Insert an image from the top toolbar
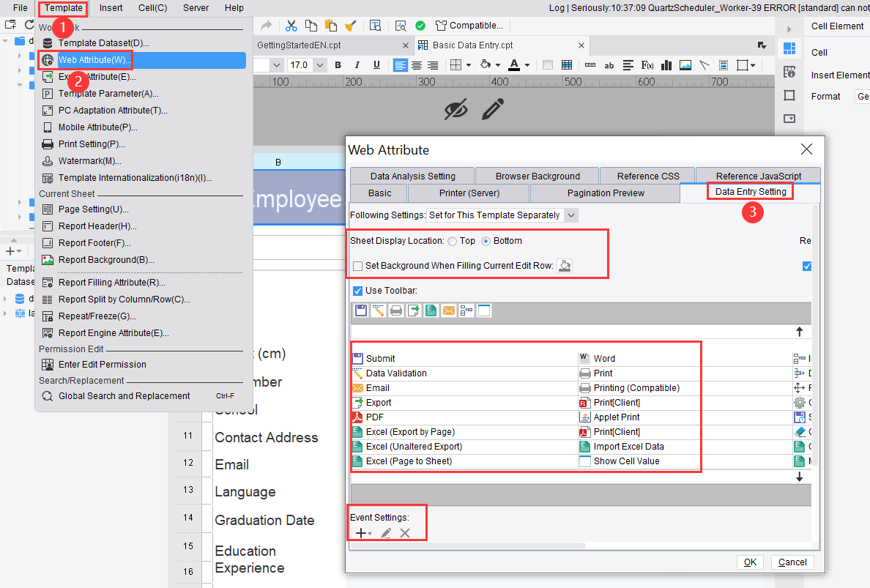The width and height of the screenshot is (870, 588). pyautogui.click(x=685, y=65)
